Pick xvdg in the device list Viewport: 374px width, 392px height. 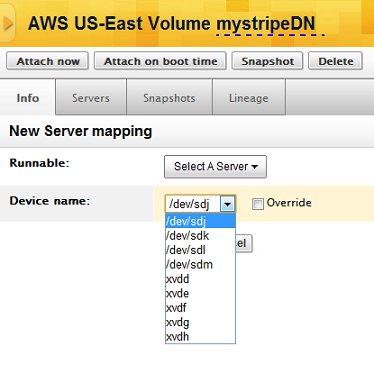click(x=200, y=322)
